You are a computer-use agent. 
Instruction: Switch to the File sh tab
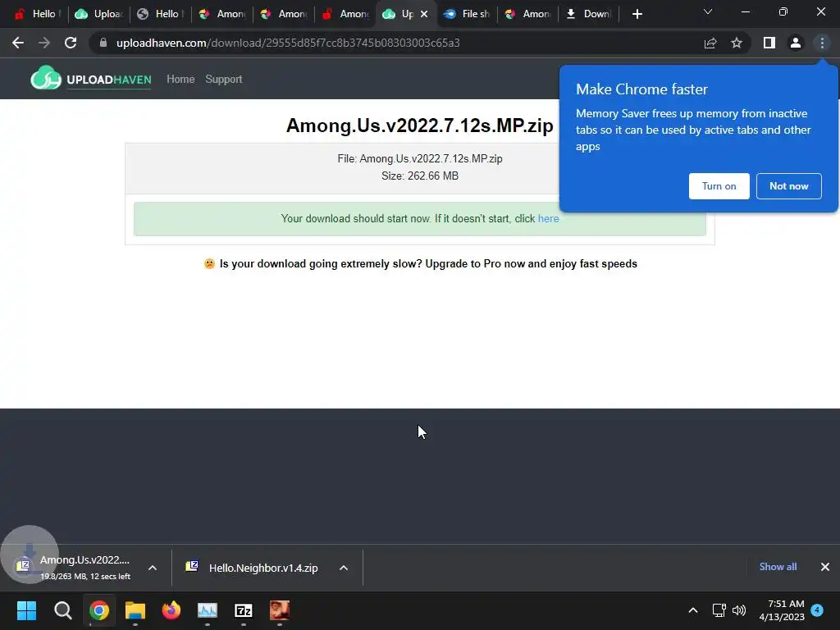pos(468,14)
